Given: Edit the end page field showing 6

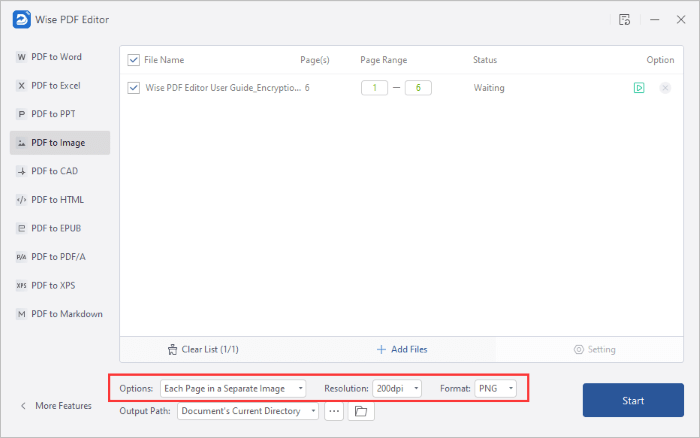Looking at the screenshot, I should point(418,88).
